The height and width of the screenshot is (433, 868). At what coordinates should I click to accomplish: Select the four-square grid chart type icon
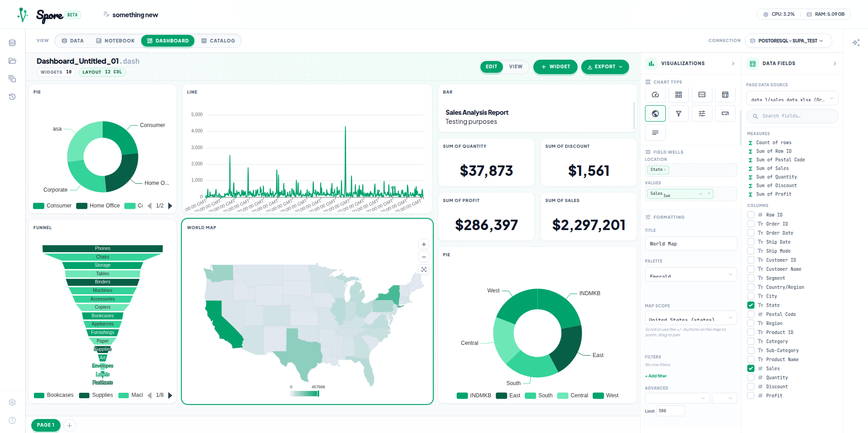(678, 94)
